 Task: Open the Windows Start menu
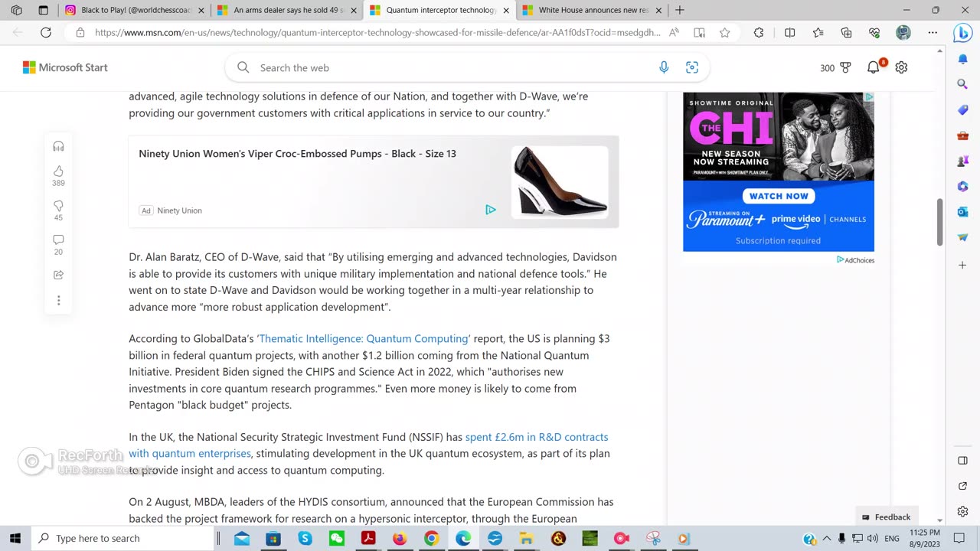[15, 539]
